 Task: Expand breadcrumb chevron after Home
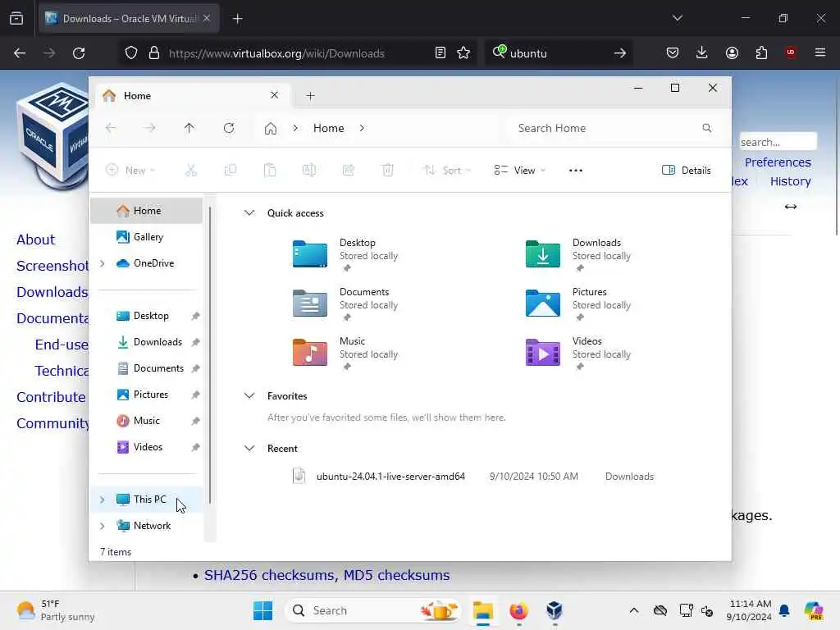pos(362,128)
